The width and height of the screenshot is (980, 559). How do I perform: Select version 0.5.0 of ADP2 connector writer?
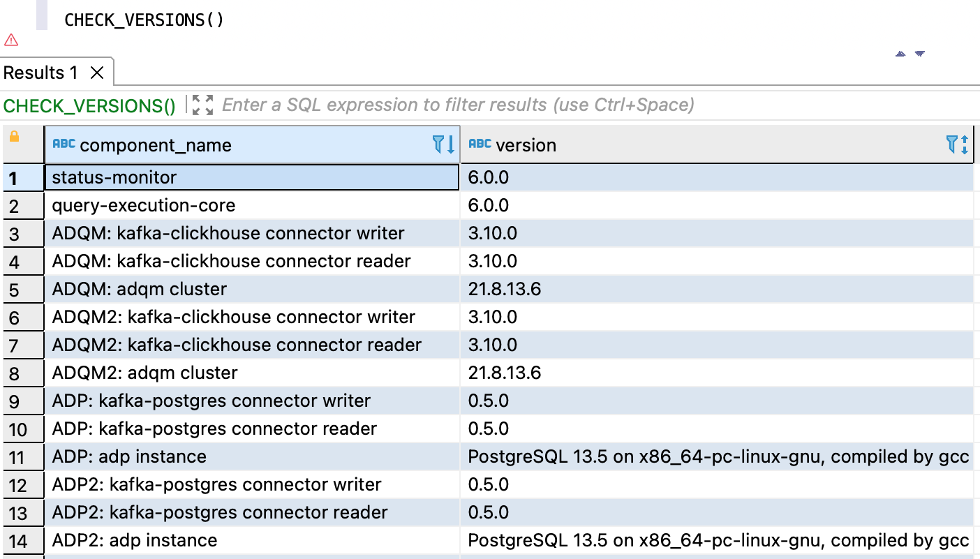(x=717, y=484)
